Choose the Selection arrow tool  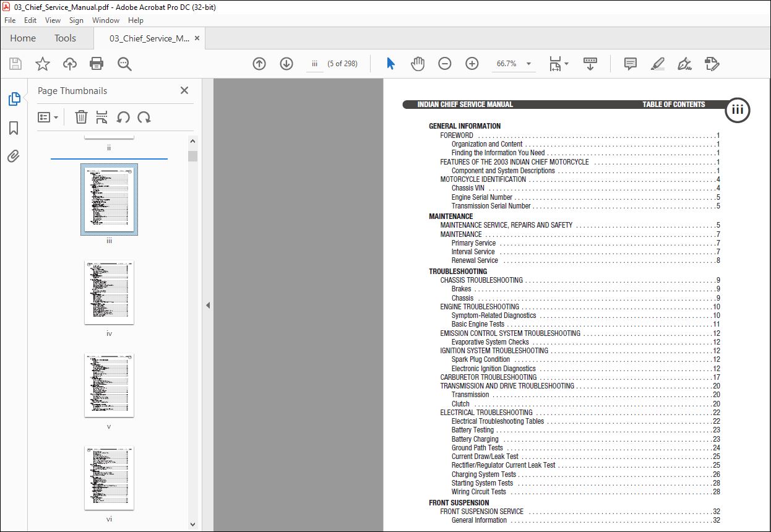click(390, 64)
